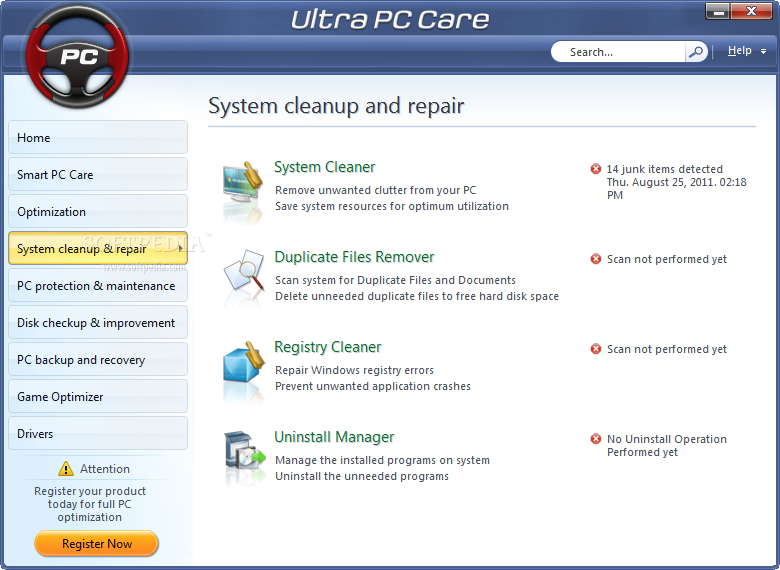Click red error icon in Registry Cleaner status
Screen dimensions: 780x570
[595, 349]
